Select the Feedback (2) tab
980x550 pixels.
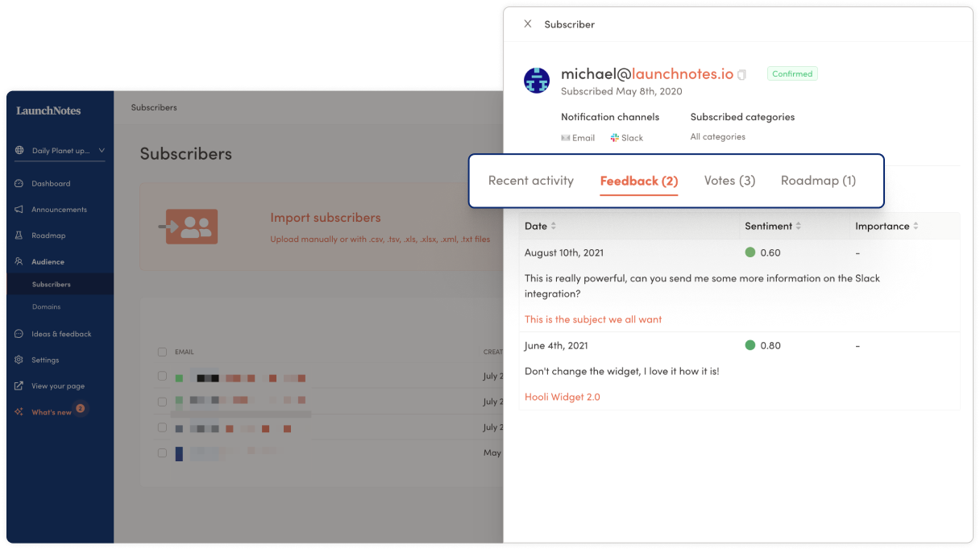click(639, 181)
